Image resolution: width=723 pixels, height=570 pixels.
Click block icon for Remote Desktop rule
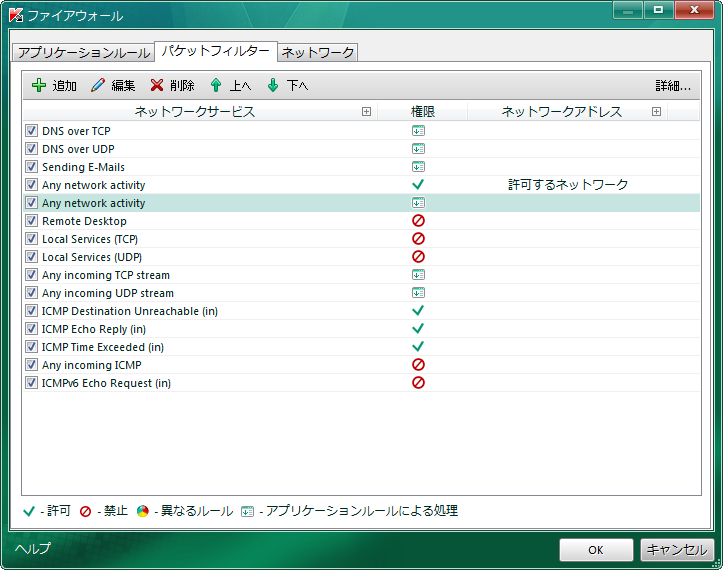(418, 221)
